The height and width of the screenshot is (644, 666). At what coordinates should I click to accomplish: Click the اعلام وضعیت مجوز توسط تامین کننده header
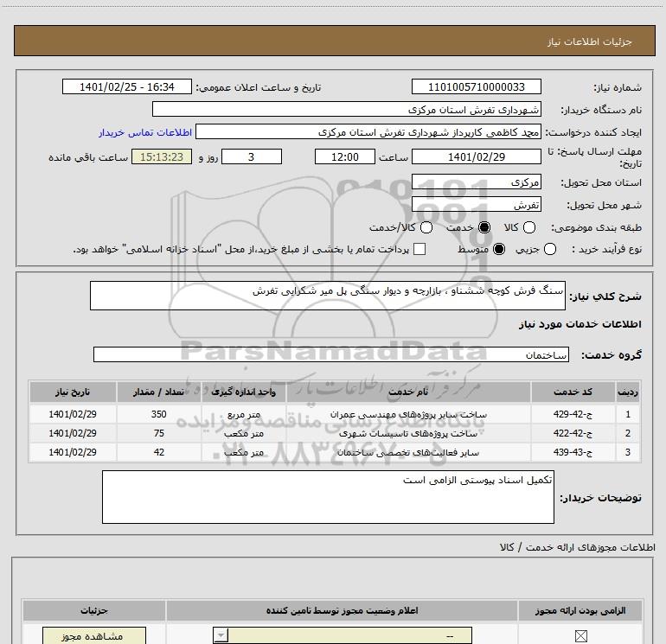pyautogui.click(x=342, y=610)
